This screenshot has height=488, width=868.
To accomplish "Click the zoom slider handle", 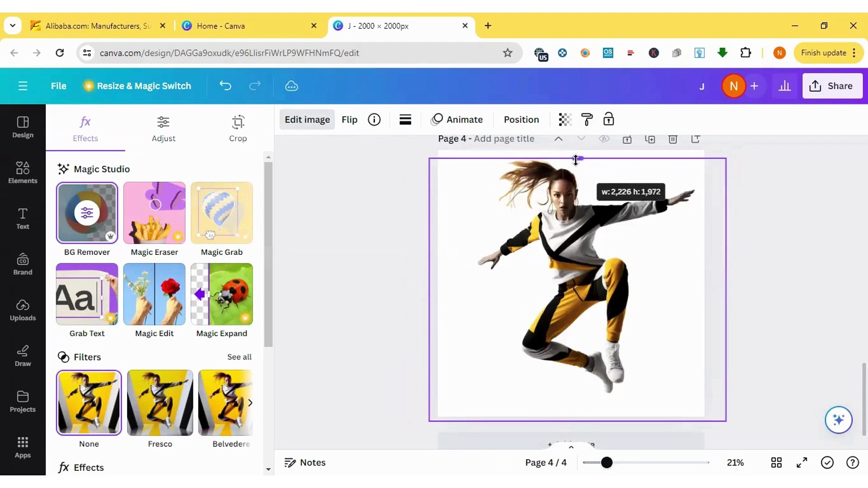I will (x=607, y=462).
